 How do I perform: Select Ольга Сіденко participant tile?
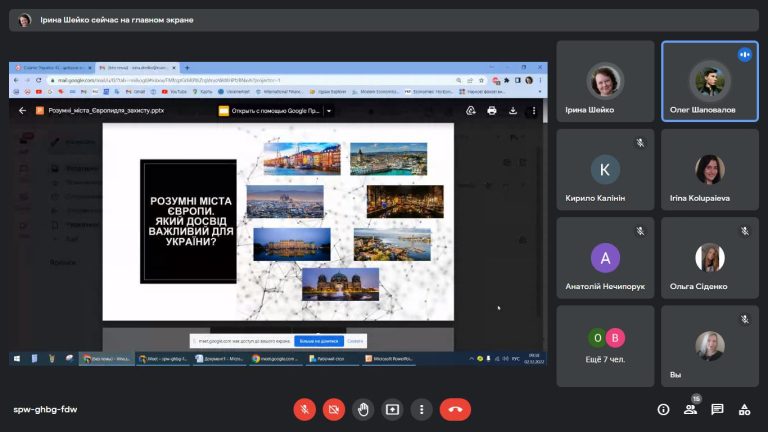pyautogui.click(x=710, y=258)
